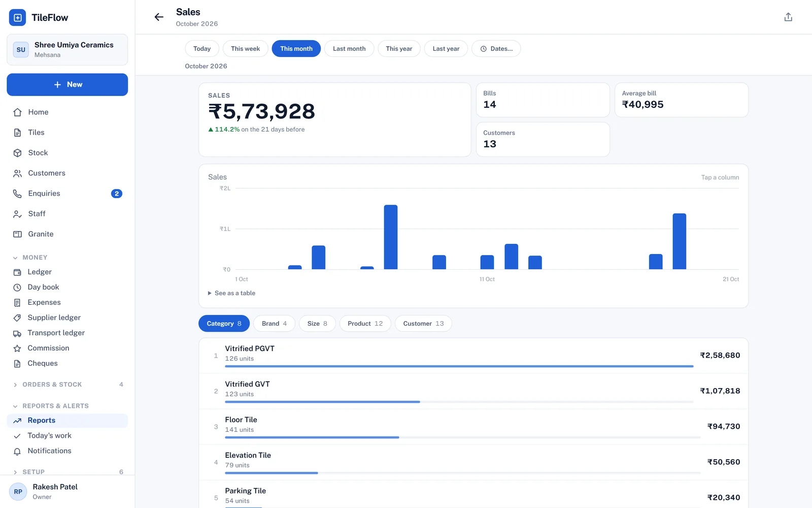Open Home from sidebar
This screenshot has height=508, width=812.
(67, 112)
